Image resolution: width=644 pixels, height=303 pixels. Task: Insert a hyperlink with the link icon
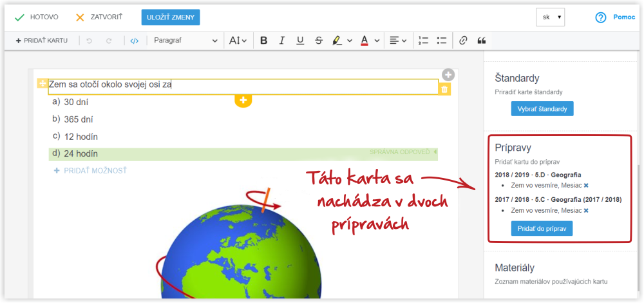tap(463, 41)
